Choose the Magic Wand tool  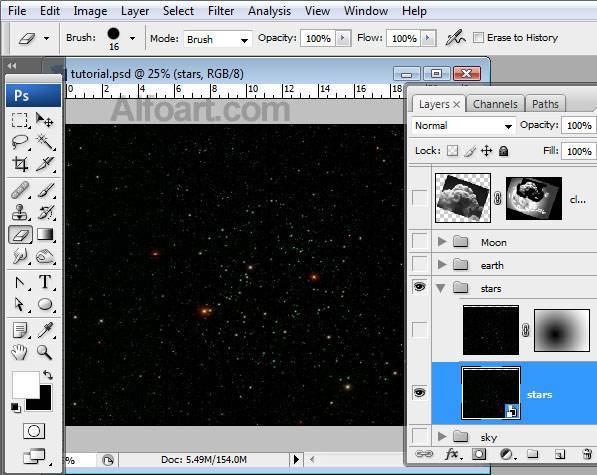coord(45,142)
